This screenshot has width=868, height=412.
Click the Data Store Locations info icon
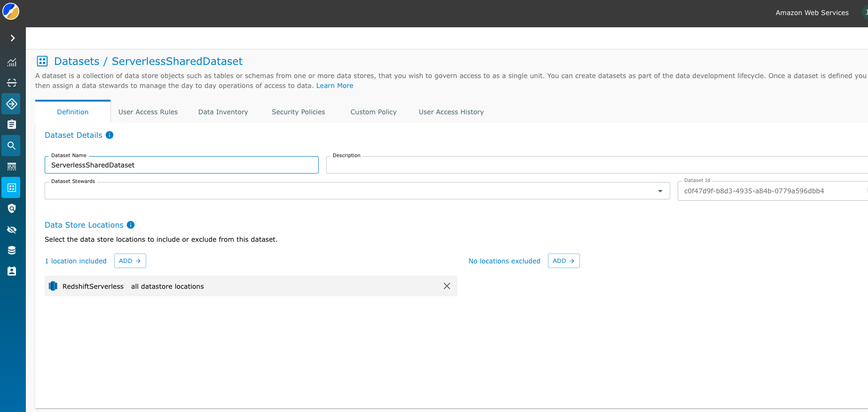tap(131, 225)
